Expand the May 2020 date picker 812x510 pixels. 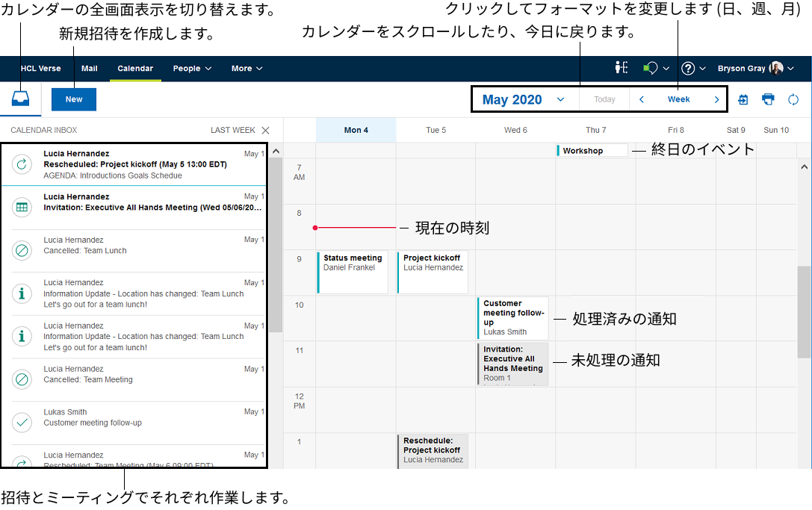[560, 99]
